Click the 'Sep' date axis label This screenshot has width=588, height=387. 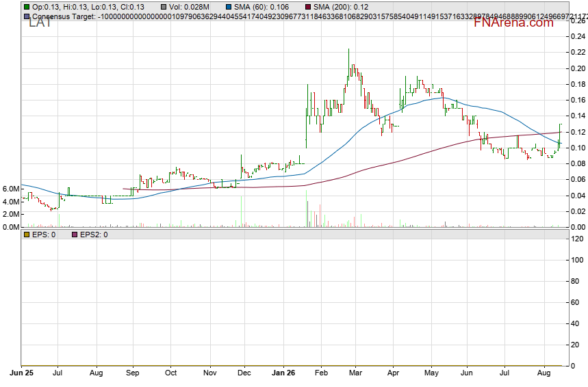click(x=133, y=373)
